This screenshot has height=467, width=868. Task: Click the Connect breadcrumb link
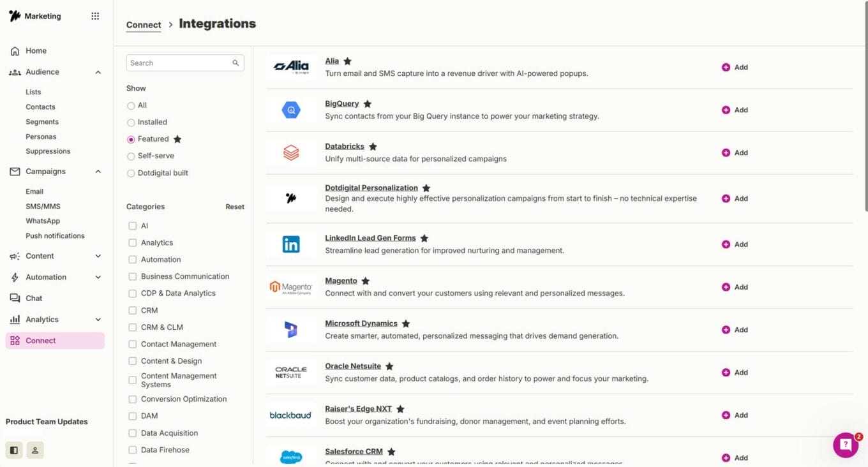[144, 25]
